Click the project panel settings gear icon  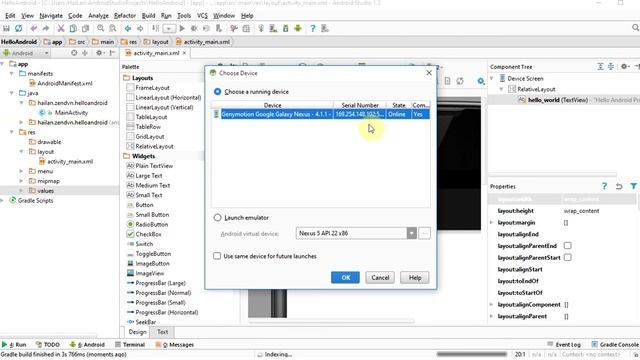99,53
